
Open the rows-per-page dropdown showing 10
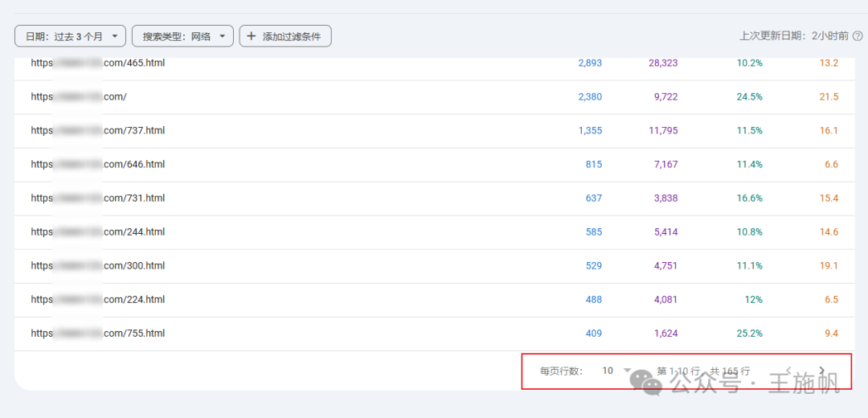click(616, 371)
